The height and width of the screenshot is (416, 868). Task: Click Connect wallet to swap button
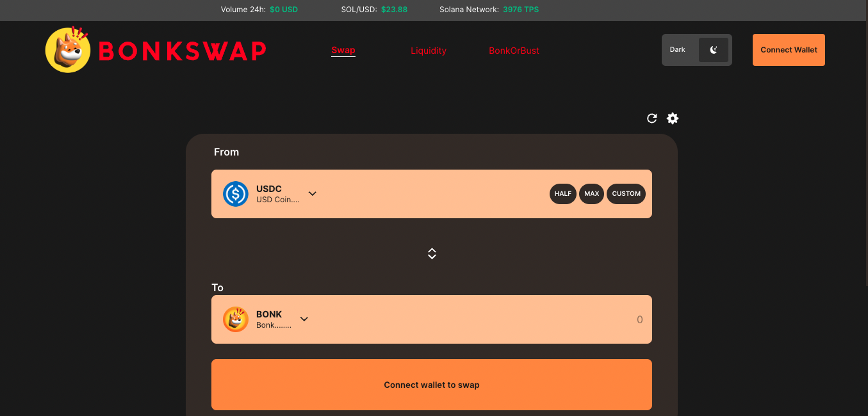432,385
